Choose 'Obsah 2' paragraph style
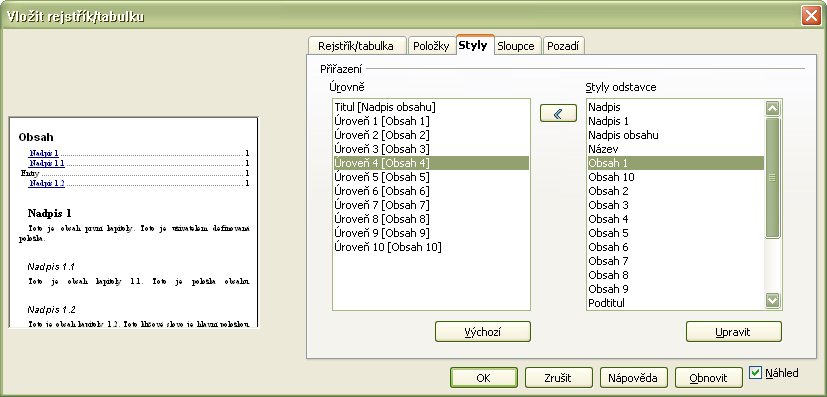The width and height of the screenshot is (827, 397). (x=676, y=191)
